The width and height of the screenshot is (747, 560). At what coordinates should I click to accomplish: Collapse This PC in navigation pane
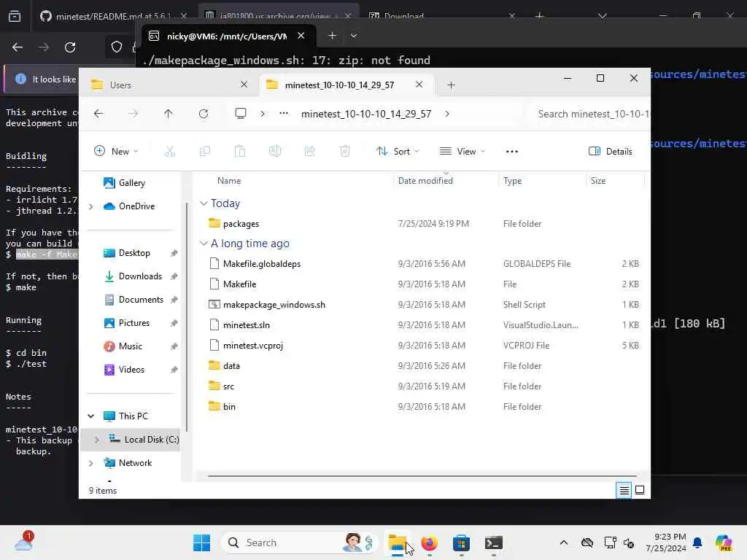point(91,416)
